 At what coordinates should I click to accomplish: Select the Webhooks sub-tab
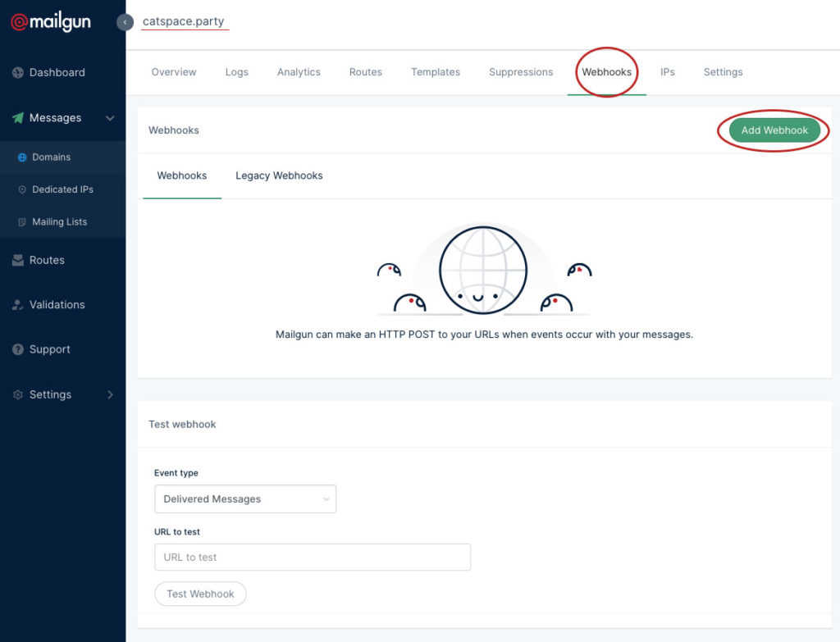pyautogui.click(x=182, y=175)
